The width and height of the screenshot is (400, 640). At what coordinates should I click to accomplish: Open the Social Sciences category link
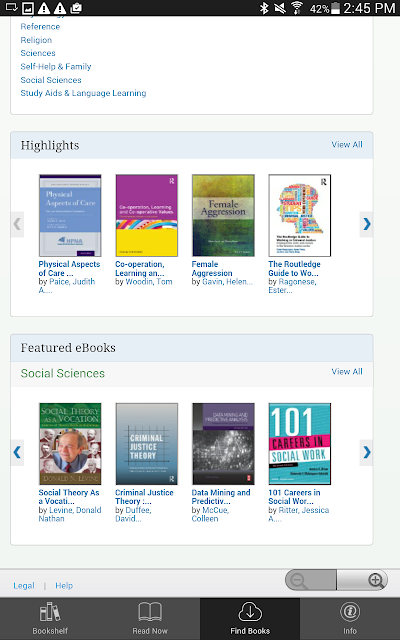(51, 80)
